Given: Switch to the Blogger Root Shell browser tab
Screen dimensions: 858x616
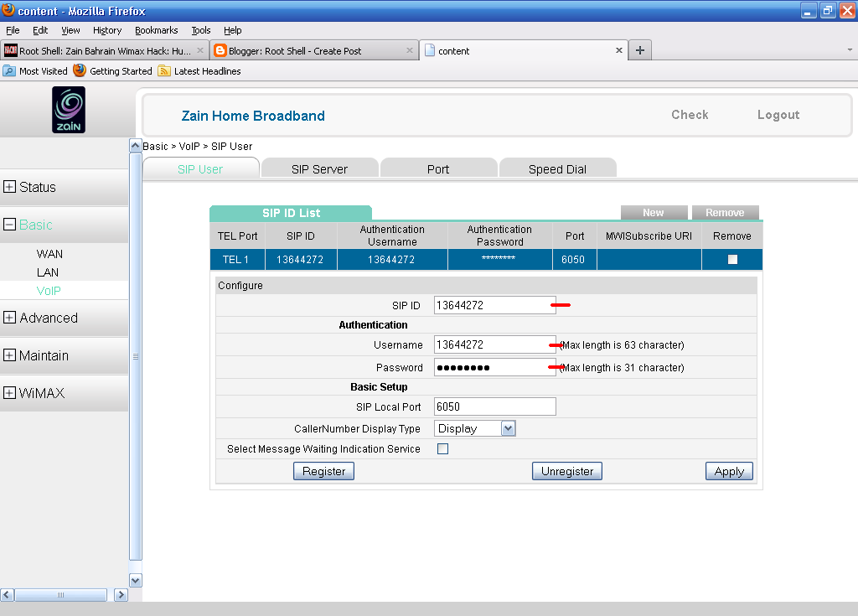Looking at the screenshot, I should [x=314, y=50].
